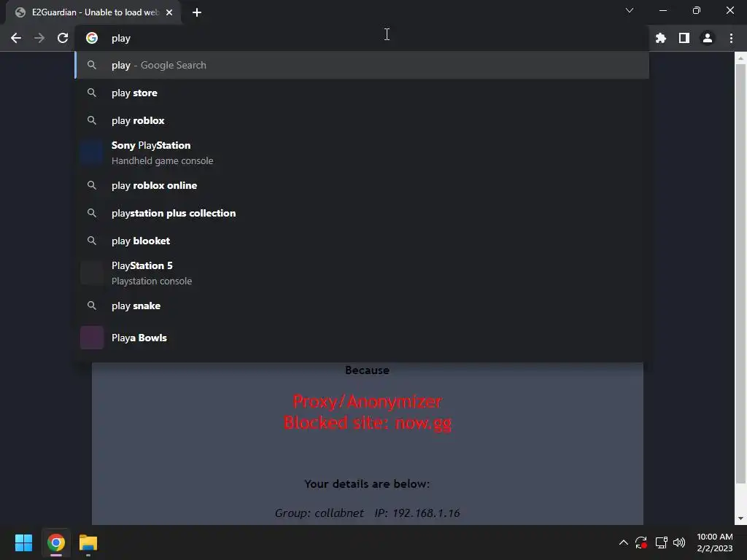Viewport: 747px width, 560px height.
Task: Select the 'Sony PlayStation' suggestion
Action: [x=362, y=153]
